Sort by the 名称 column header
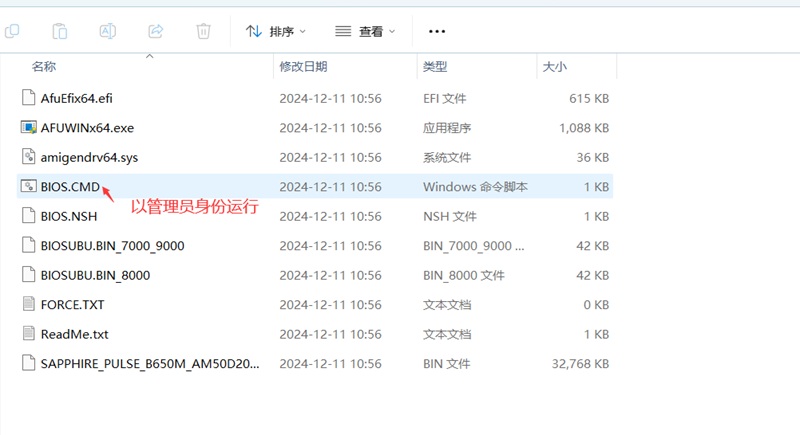This screenshot has height=435, width=800. (44, 67)
